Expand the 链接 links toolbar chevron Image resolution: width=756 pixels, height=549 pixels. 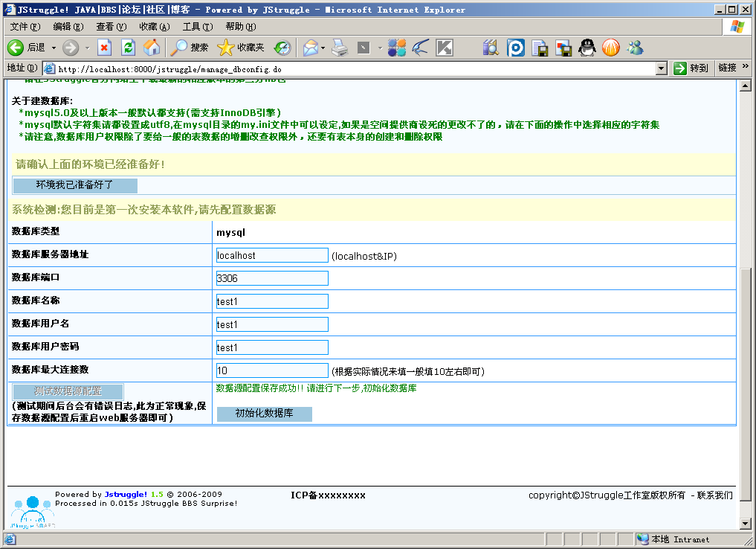coord(746,66)
